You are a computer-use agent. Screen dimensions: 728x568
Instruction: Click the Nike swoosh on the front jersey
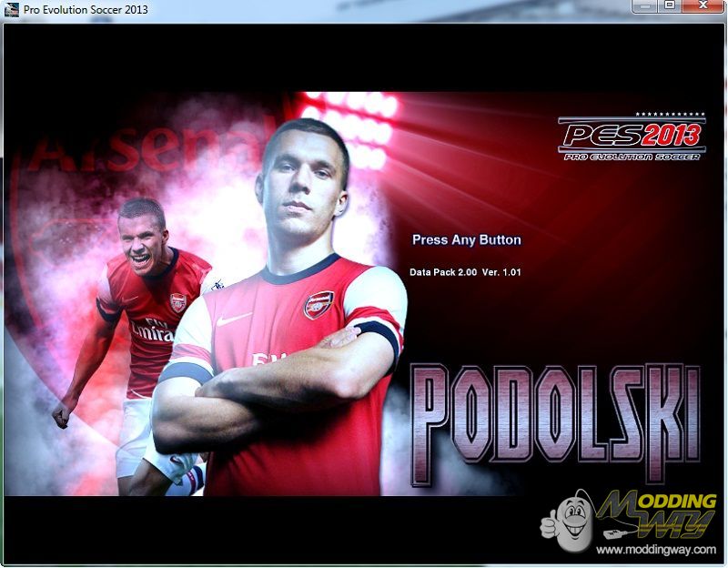[234, 319]
